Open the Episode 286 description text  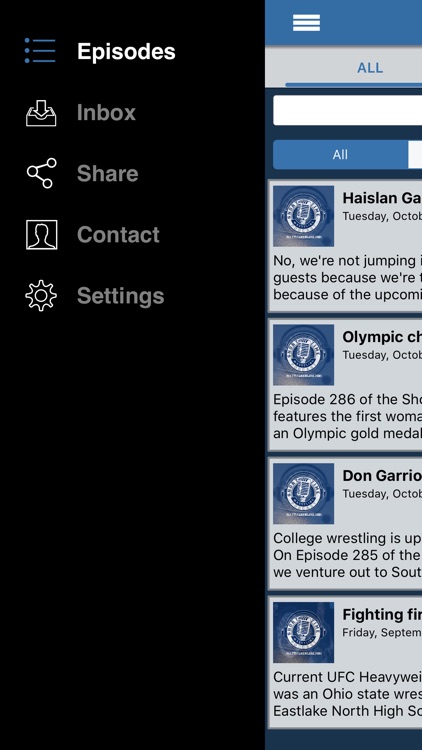click(347, 417)
